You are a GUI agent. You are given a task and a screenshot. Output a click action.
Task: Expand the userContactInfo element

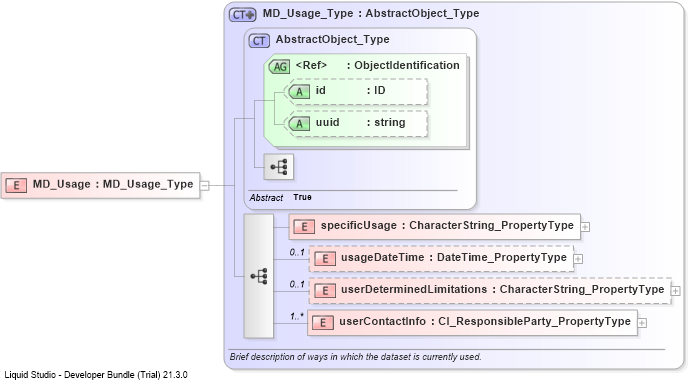click(x=642, y=323)
